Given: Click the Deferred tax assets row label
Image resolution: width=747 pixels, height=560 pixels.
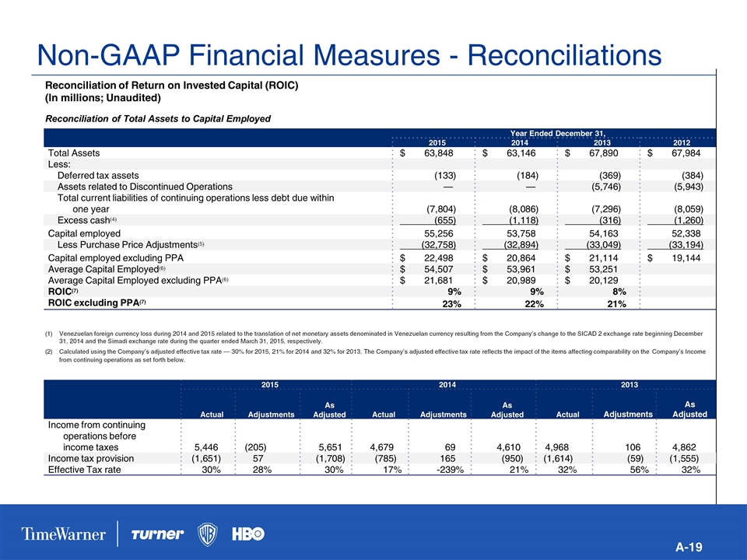Looking at the screenshot, I should coord(109,175).
